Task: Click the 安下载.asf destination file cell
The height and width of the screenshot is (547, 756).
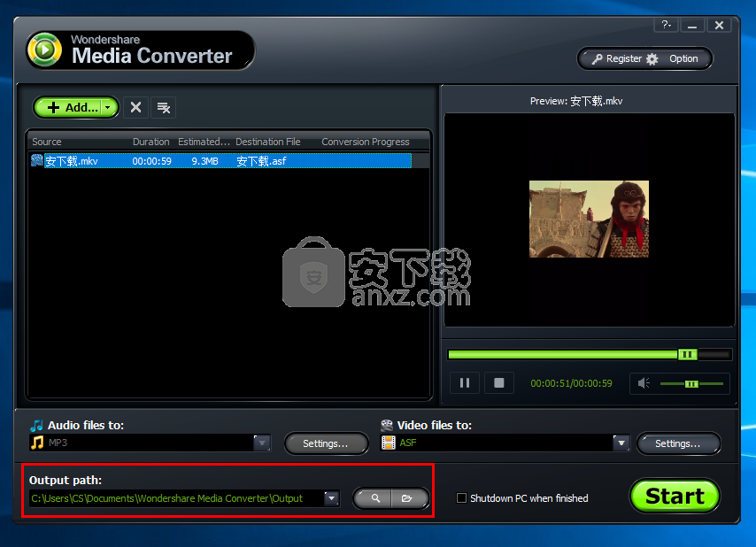Action: [x=261, y=161]
